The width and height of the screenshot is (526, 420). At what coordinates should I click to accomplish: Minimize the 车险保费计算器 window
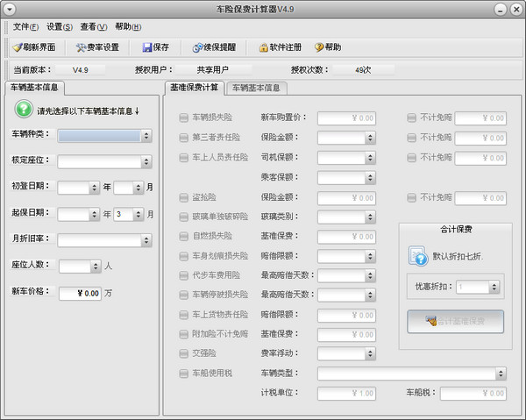click(501, 9)
